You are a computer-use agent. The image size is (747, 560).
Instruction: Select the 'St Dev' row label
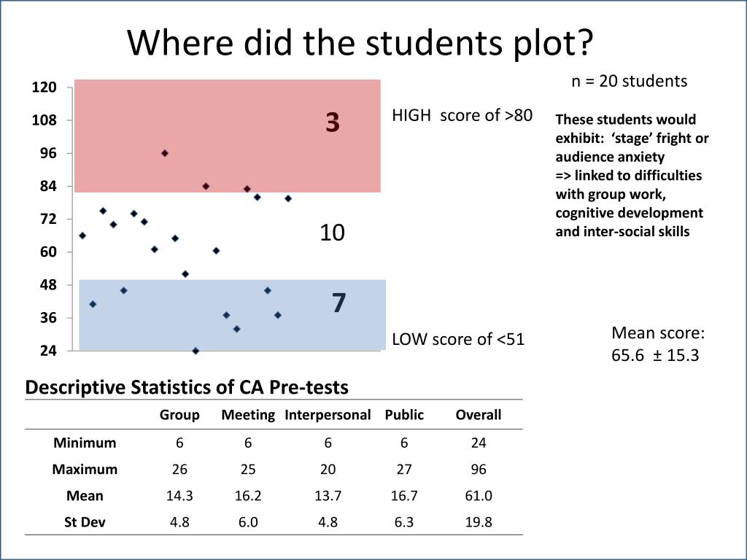click(x=85, y=522)
